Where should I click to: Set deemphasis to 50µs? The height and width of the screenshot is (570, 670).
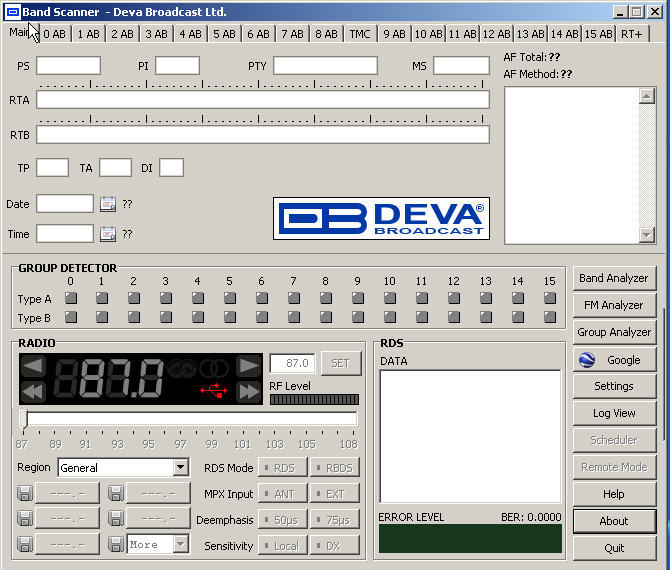click(282, 520)
